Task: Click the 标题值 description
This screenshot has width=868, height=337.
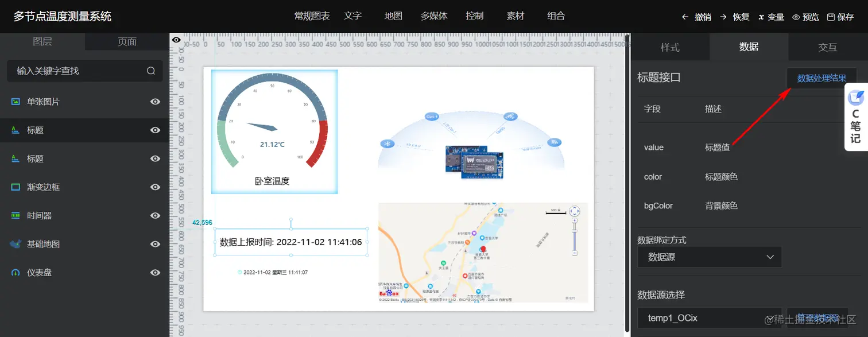Action: point(718,148)
